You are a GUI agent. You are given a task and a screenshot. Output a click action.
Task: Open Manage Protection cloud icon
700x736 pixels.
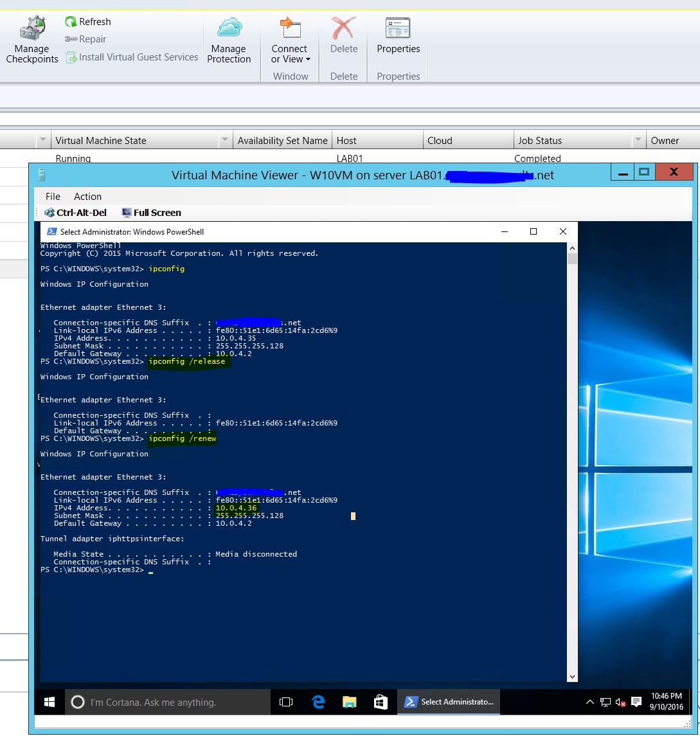point(229,29)
